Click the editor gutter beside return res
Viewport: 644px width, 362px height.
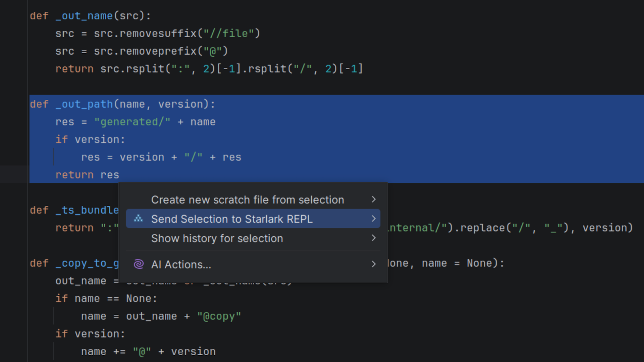pos(14,175)
